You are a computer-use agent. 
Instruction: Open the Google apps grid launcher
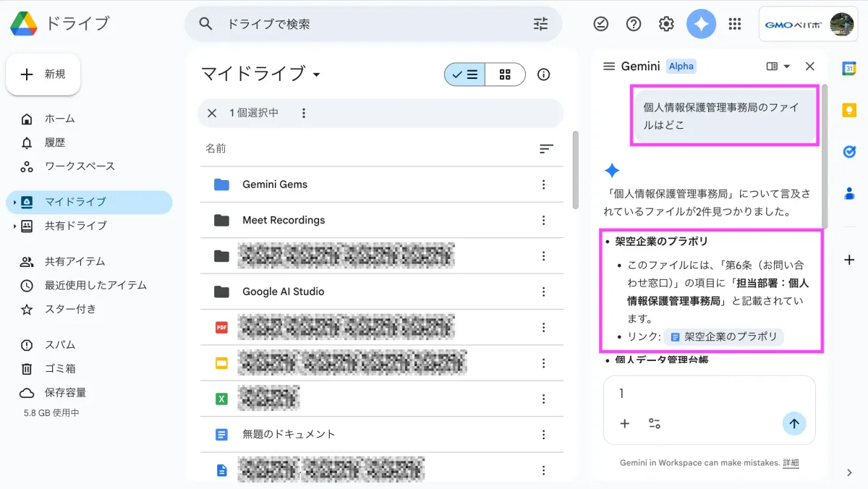735,24
